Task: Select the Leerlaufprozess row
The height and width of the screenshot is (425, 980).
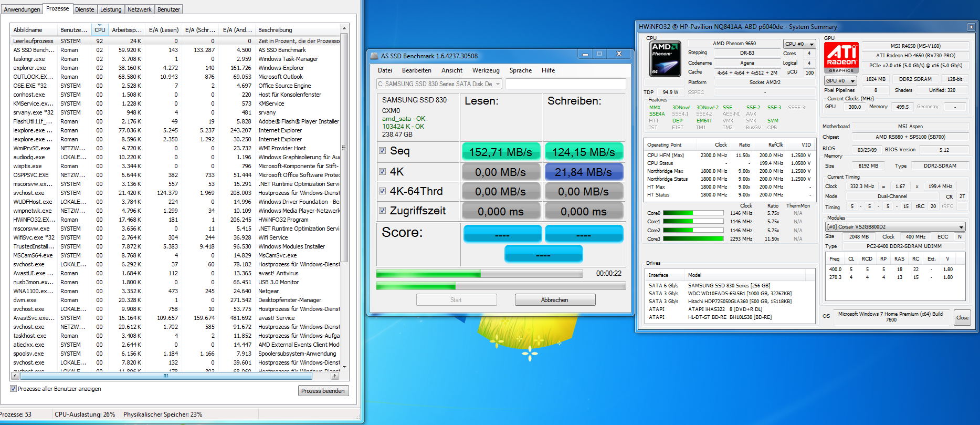Action: [x=175, y=41]
